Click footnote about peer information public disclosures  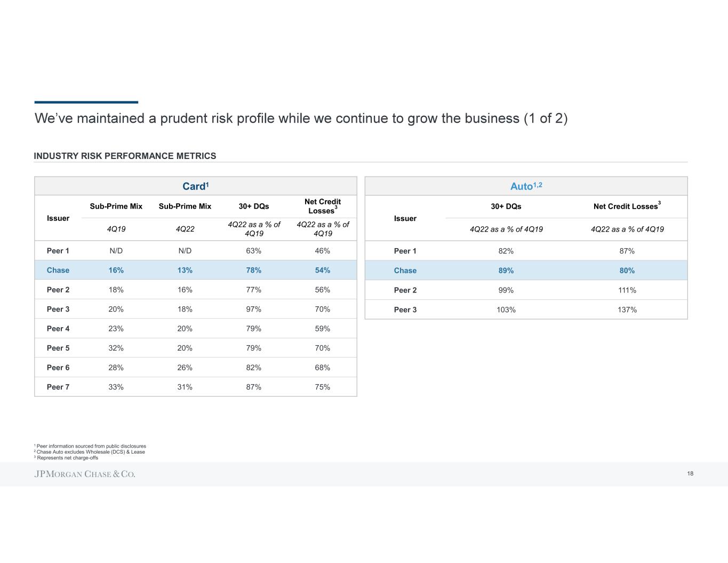click(91, 446)
